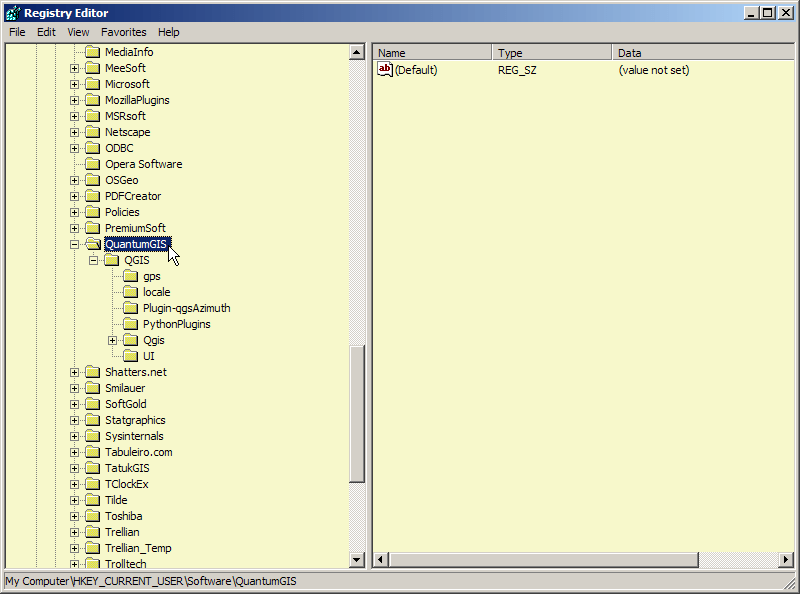The height and width of the screenshot is (594, 800).
Task: Select the MSRsoft key label
Action: (x=125, y=116)
